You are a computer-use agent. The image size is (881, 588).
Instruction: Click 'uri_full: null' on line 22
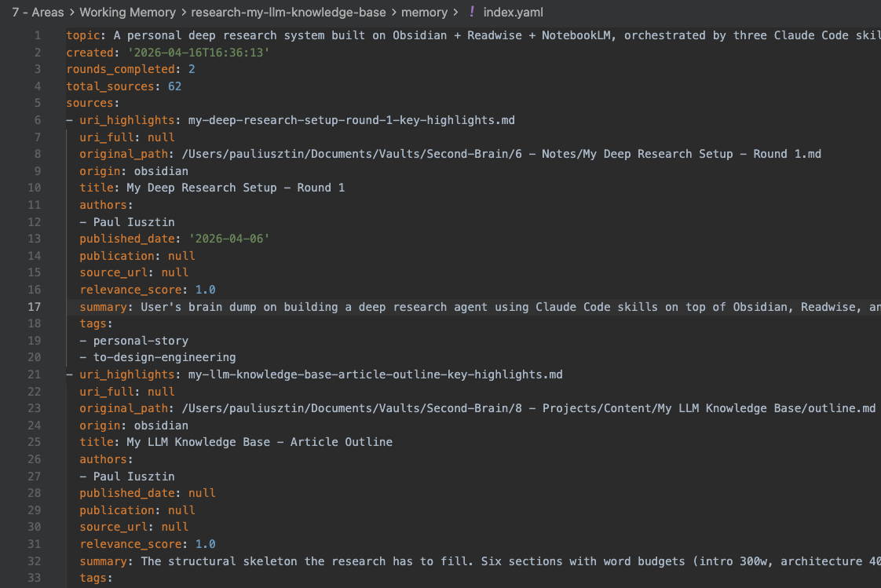pyautogui.click(x=127, y=392)
